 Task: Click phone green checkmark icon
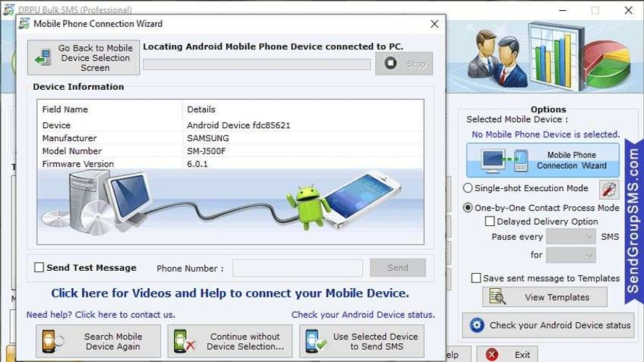coord(315,342)
